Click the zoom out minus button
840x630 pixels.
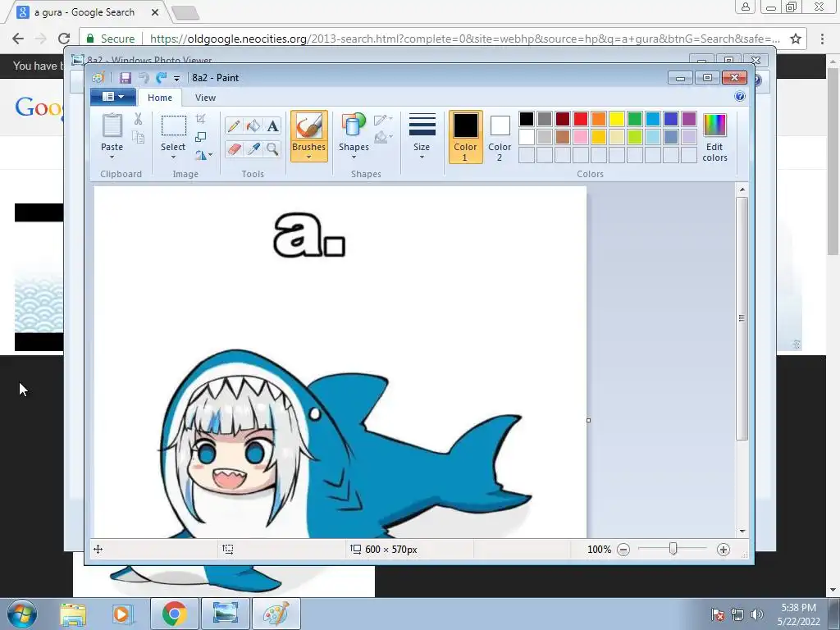(623, 550)
